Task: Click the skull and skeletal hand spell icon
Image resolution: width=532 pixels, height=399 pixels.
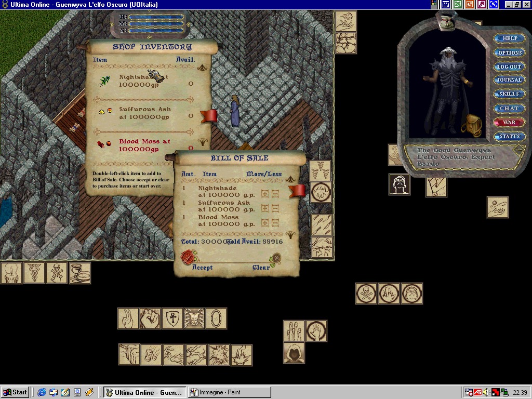Action: click(57, 273)
